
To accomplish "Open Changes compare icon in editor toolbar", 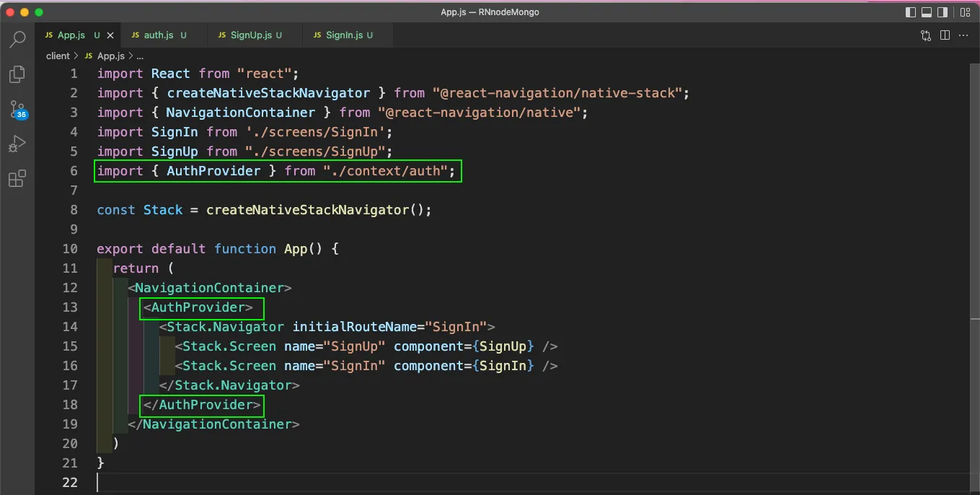I will pyautogui.click(x=926, y=35).
